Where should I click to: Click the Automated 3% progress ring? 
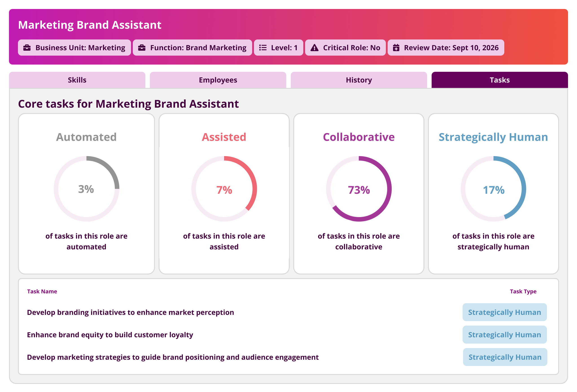(86, 189)
